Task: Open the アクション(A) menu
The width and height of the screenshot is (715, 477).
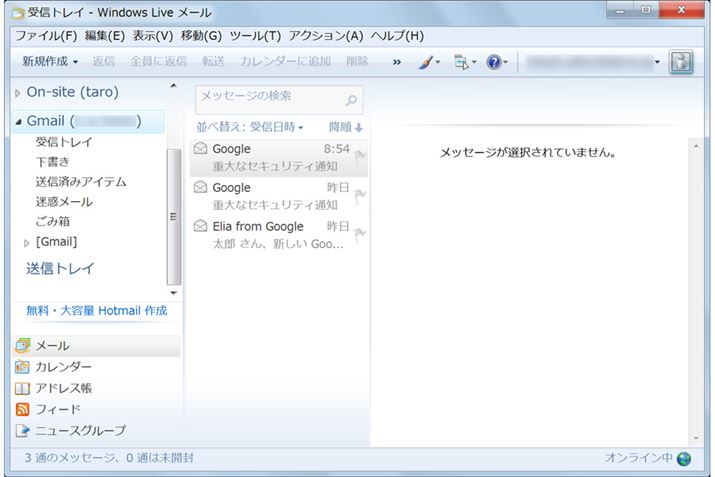Action: [x=326, y=36]
